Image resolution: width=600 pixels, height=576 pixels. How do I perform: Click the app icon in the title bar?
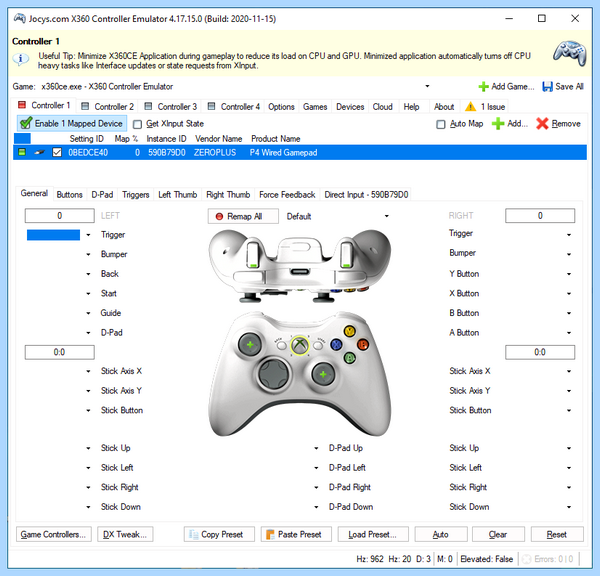20,18
